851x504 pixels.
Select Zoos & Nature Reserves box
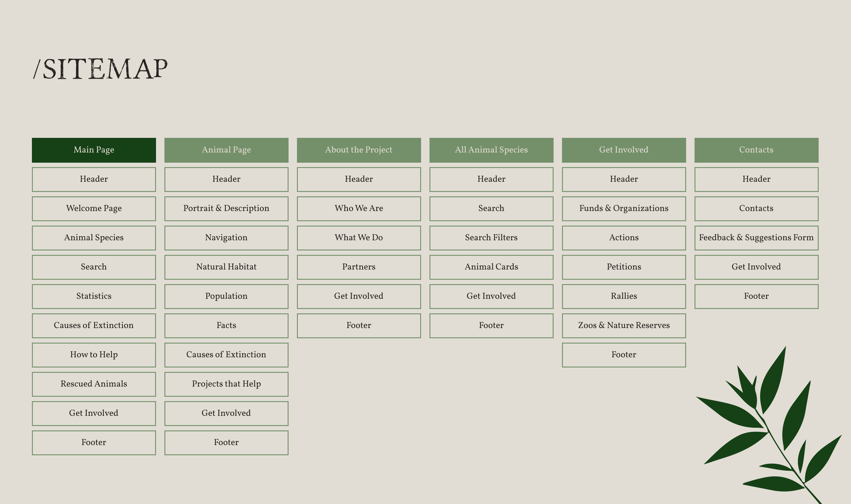tap(623, 325)
